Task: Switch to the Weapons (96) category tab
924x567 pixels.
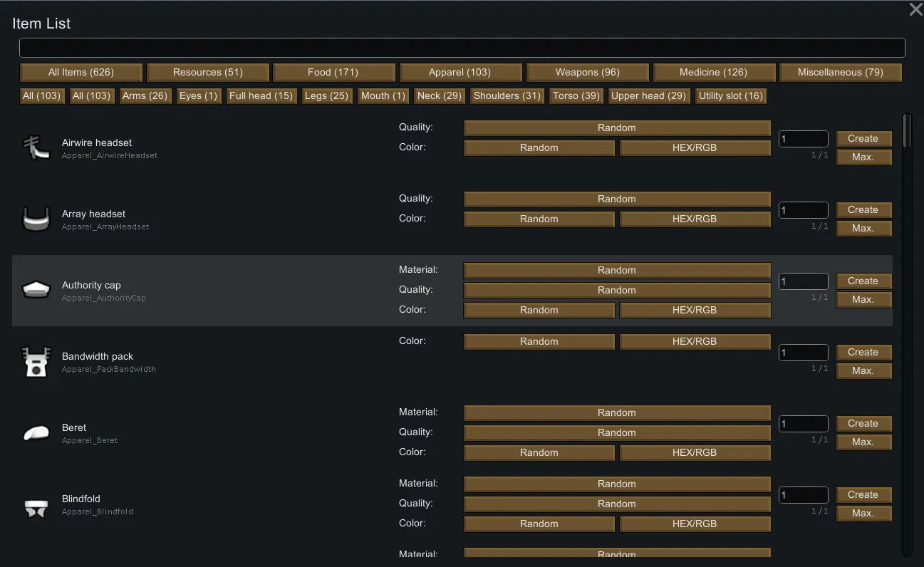Action: pos(587,73)
